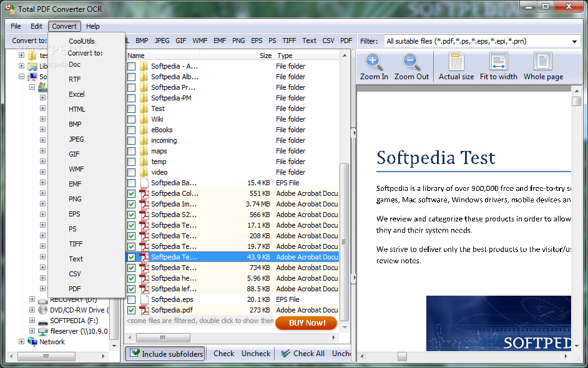Click the PDF icon of Softpedia Im… file
Screen dimensions: 588x368
144,204
